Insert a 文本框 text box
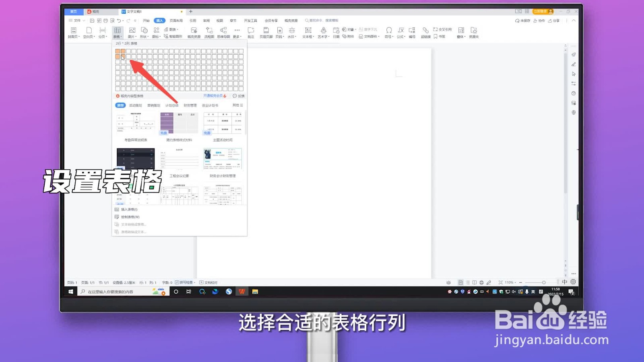The height and width of the screenshot is (362, 644). [308, 33]
